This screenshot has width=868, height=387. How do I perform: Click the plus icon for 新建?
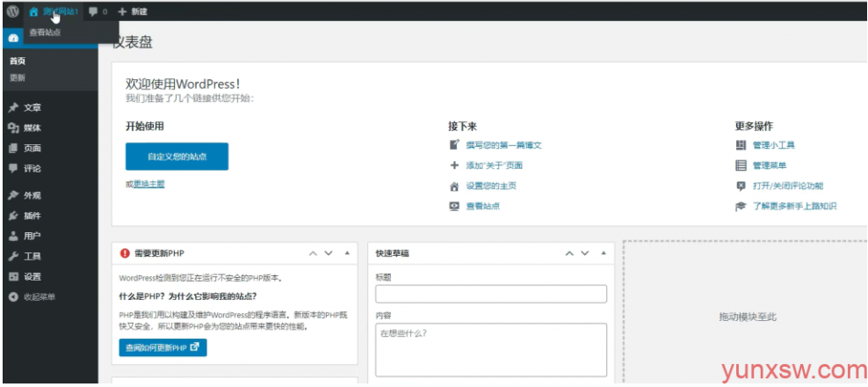122,11
